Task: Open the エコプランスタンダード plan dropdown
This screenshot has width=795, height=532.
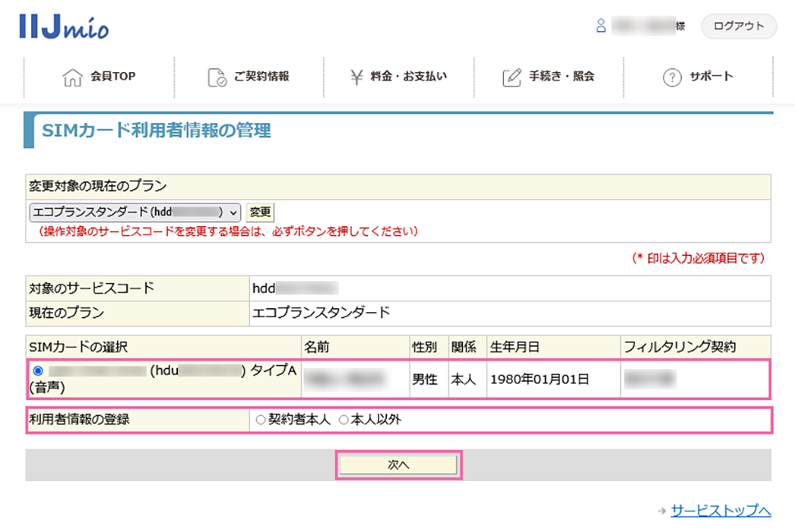Action: point(135,211)
